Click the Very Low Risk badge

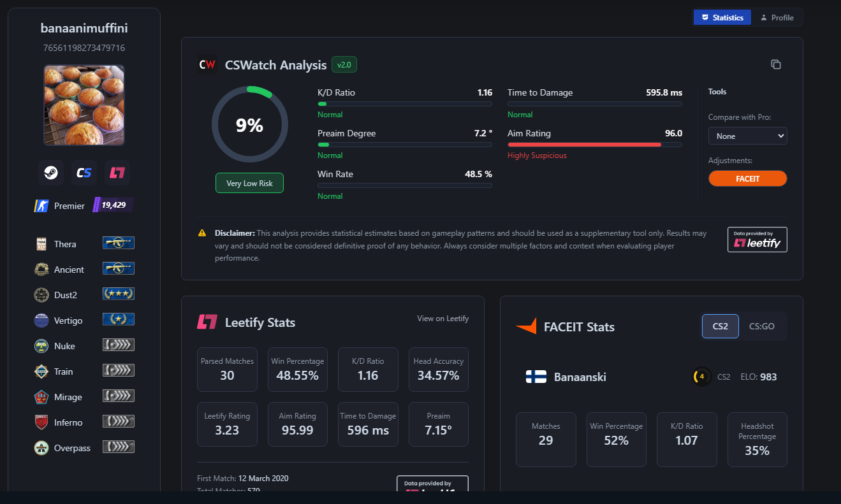[x=249, y=183]
